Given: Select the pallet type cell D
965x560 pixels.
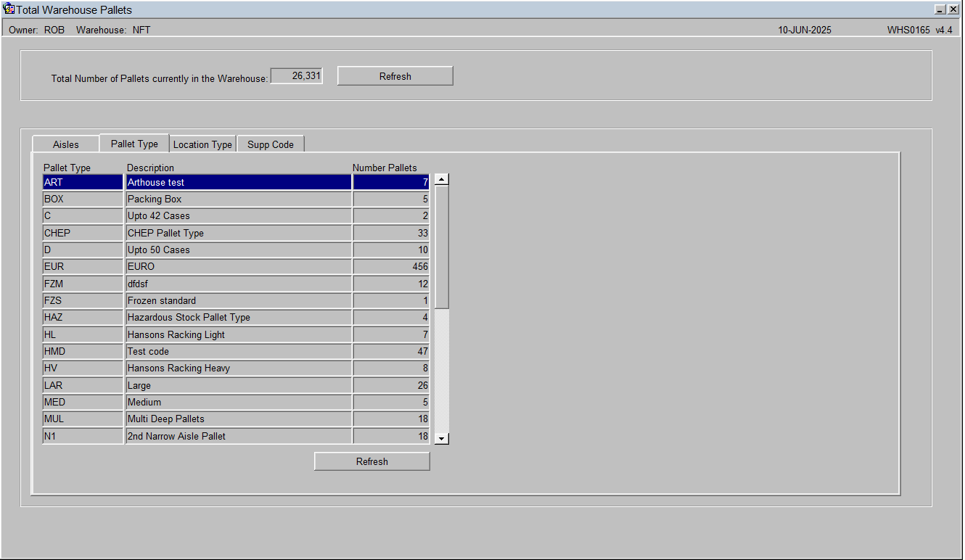Looking at the screenshot, I should click(83, 250).
